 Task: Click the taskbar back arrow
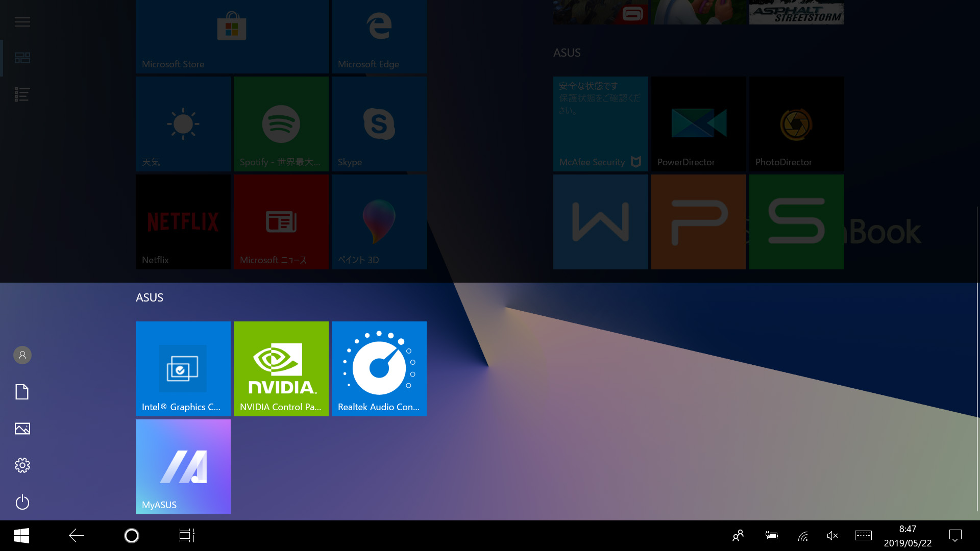tap(77, 536)
